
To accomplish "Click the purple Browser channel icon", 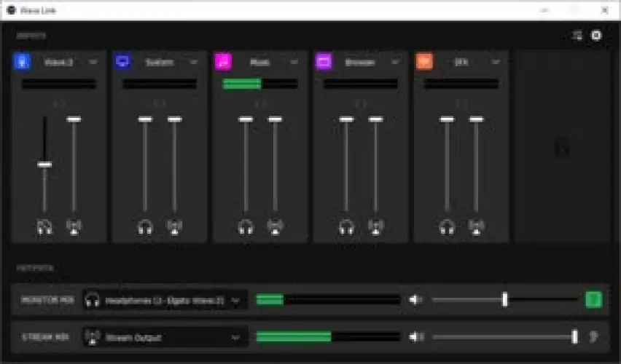I will 324,62.
